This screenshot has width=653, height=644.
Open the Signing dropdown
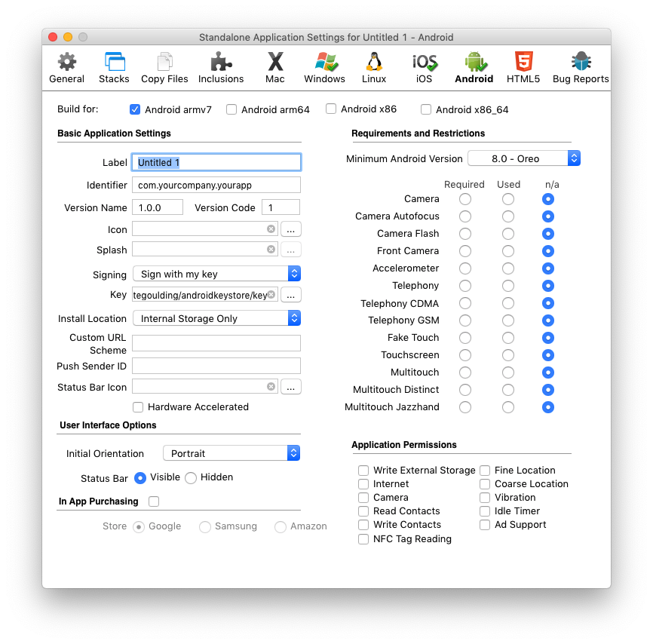pos(216,274)
